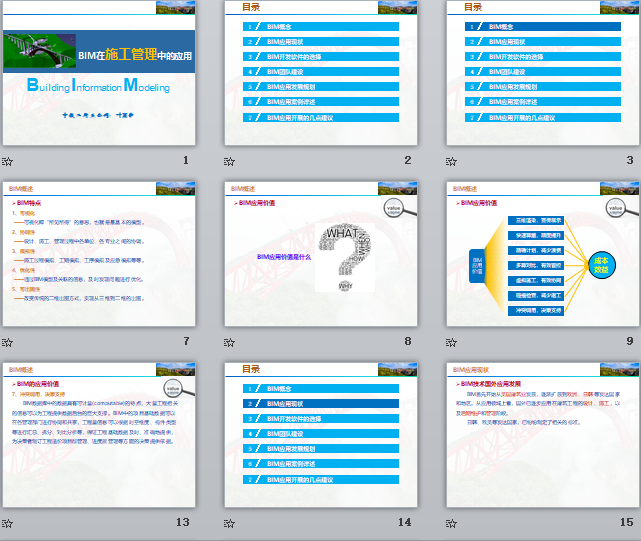Select slide 3 with BIM概念 highlighted
Image resolution: width=641 pixels, height=541 pixels.
click(x=540, y=75)
